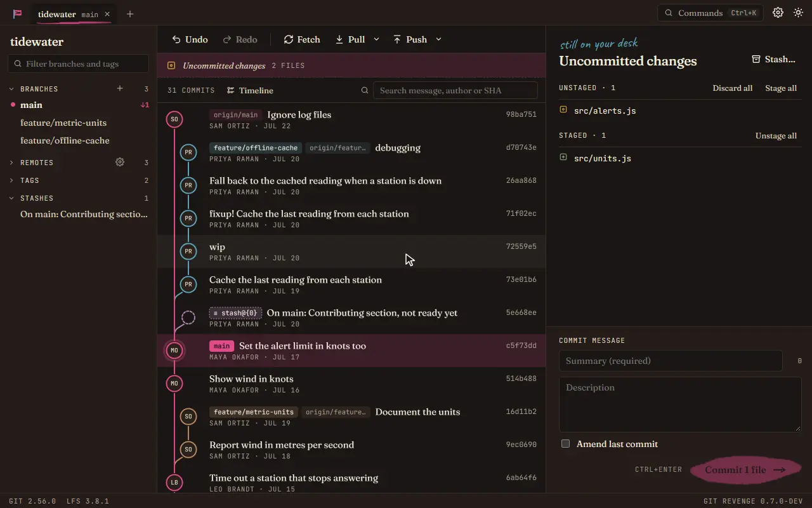The height and width of the screenshot is (508, 812).
Task: Click the uncommitted changes banner icon
Action: click(171, 65)
